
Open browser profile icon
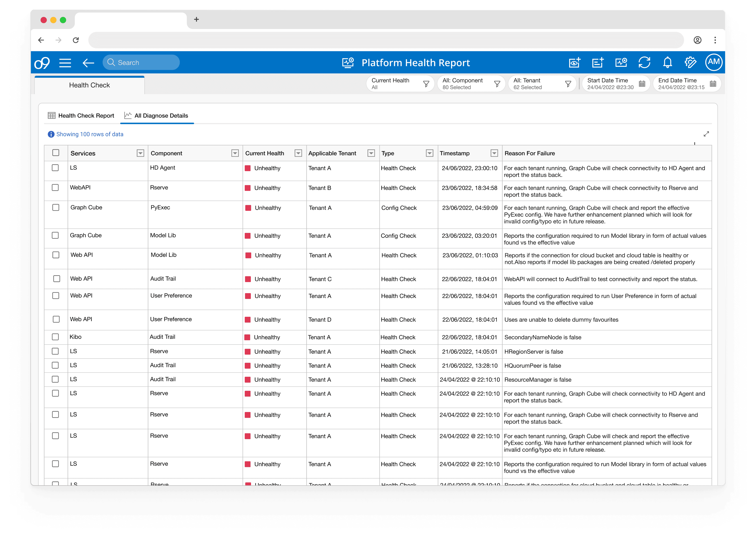tap(697, 40)
